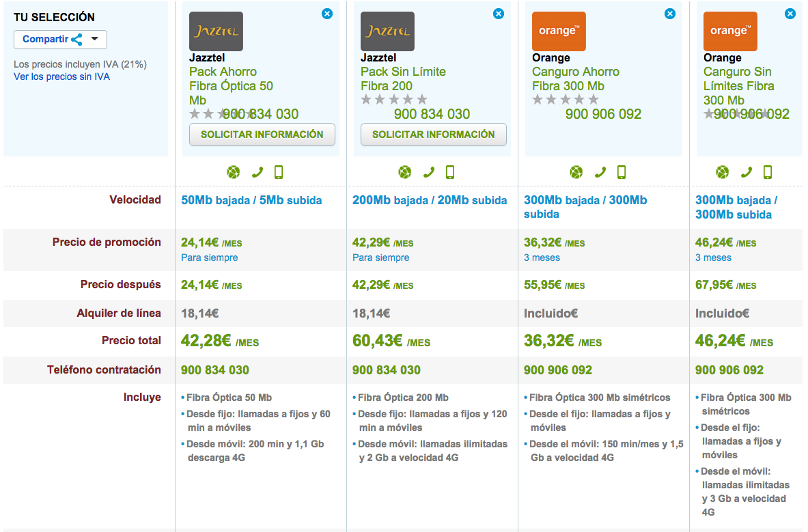Click internet globe icon under Pack Sin Límite
Viewport: 808px width, 532px height.
coord(405,172)
